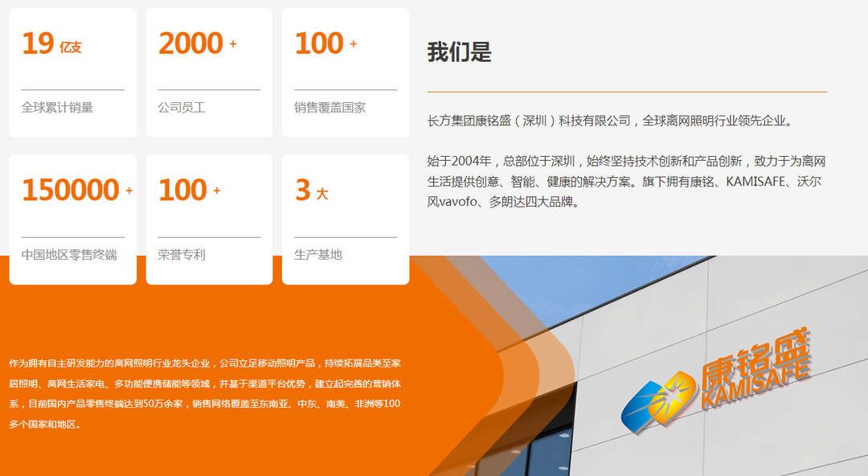Screen dimensions: 868x476
Task: Click the plus sign beside 2000
Action: pyautogui.click(x=233, y=44)
